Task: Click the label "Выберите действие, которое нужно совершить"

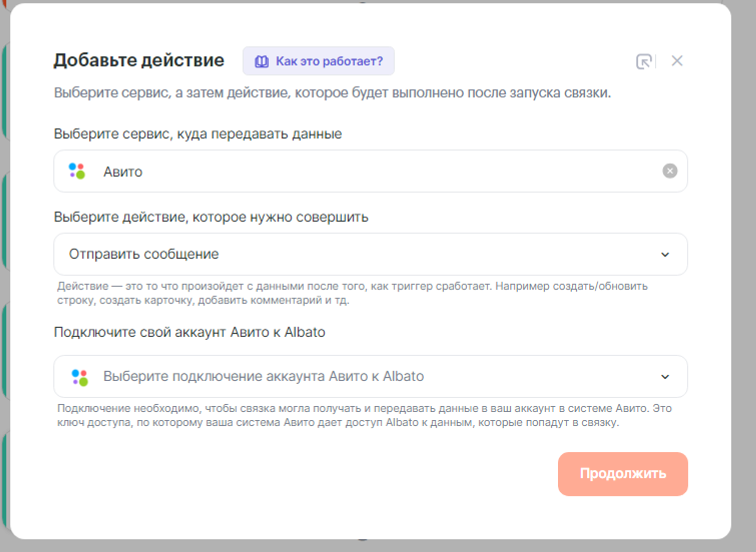Action: (211, 217)
